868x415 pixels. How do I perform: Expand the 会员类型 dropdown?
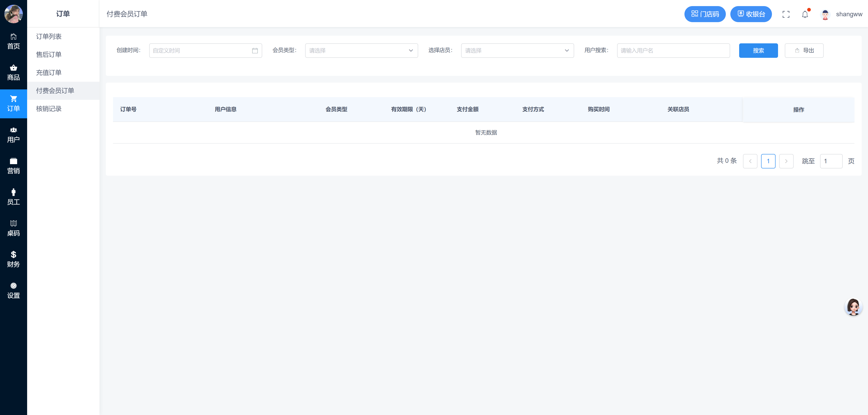[x=361, y=51]
